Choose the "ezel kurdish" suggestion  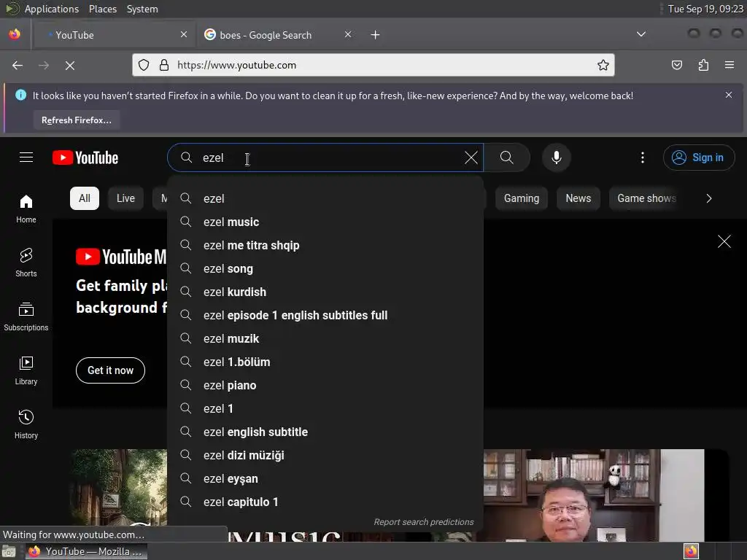(x=325, y=292)
